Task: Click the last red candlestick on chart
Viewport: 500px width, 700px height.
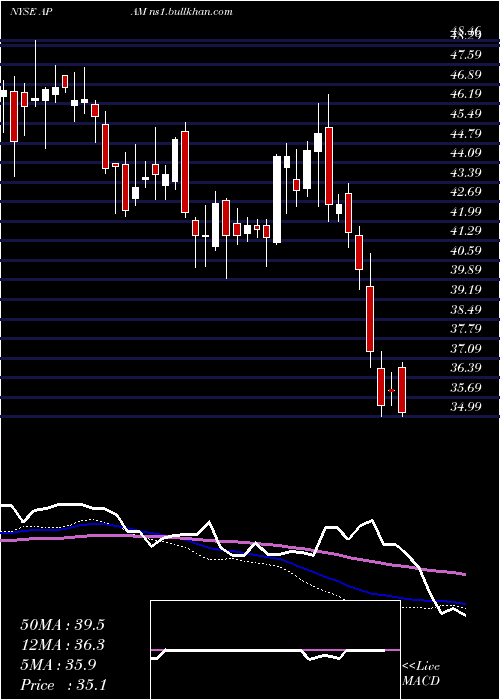Action: [x=402, y=390]
